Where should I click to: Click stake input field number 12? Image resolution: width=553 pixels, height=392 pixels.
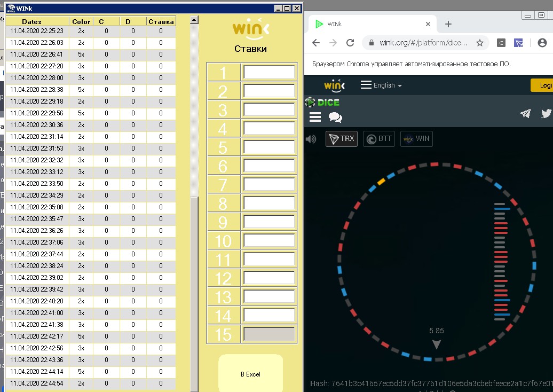point(269,278)
